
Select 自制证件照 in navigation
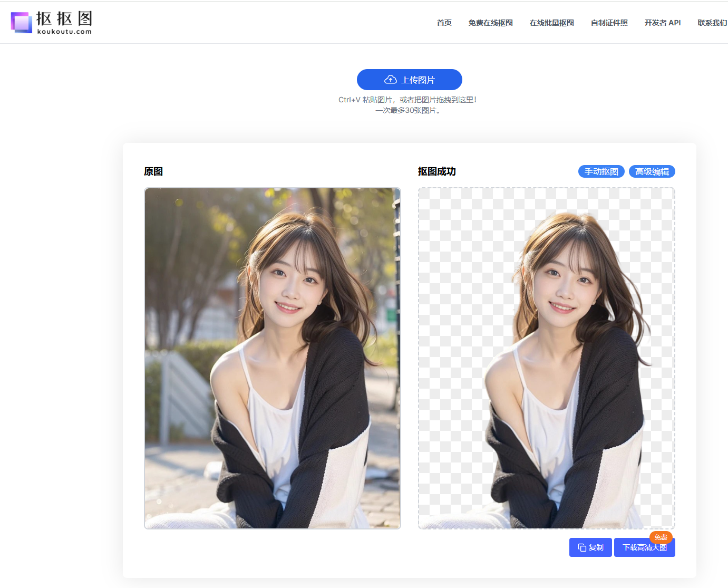609,23
